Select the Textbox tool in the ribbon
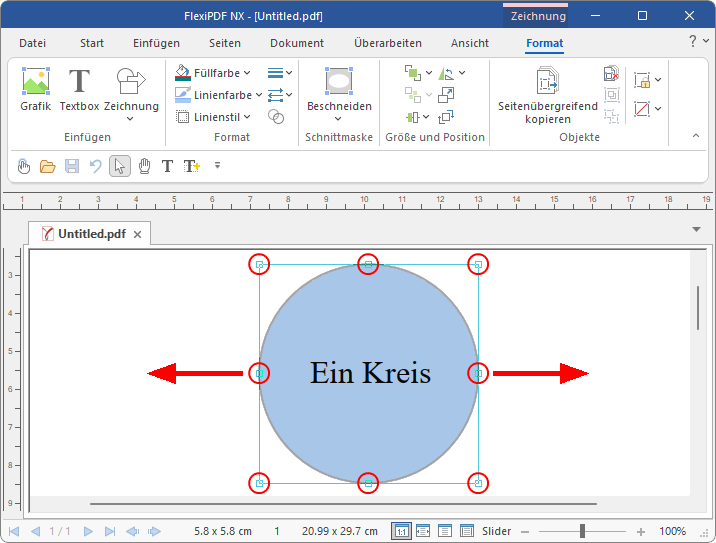716x543 pixels. pos(79,90)
